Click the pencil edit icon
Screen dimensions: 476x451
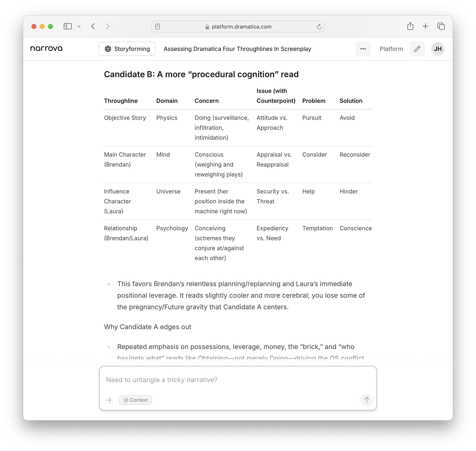click(x=417, y=49)
